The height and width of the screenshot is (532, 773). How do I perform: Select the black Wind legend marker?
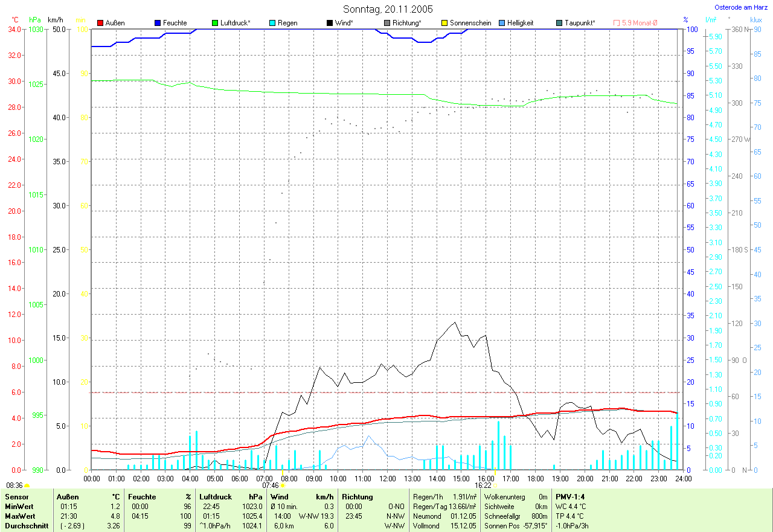330,23
